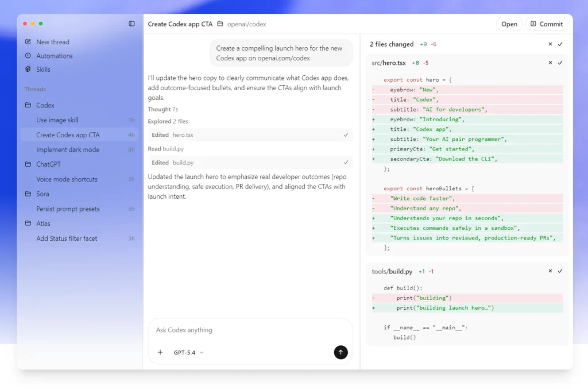Accept src/hero.tsx changes
Screen dimensions: 588x389
[x=560, y=63]
